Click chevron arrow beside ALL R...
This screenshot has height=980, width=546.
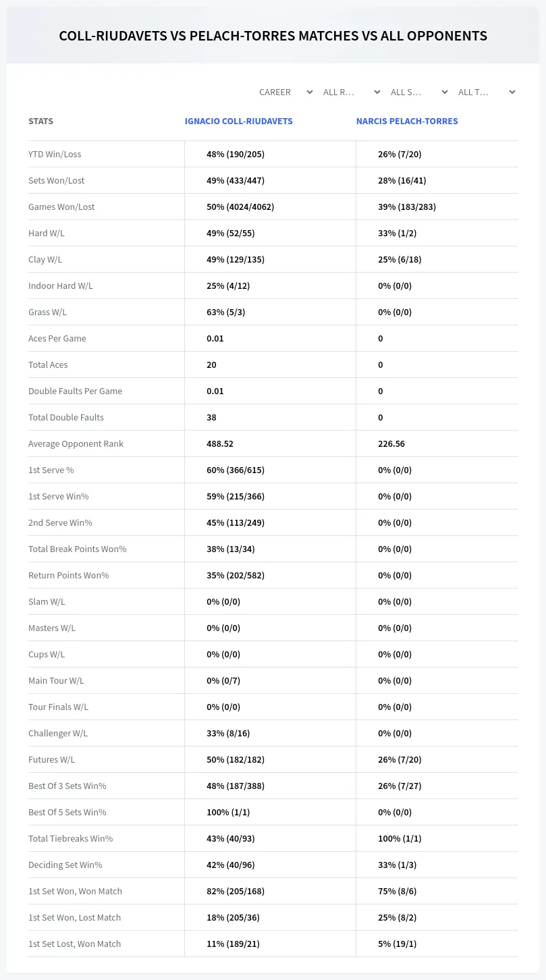(377, 92)
